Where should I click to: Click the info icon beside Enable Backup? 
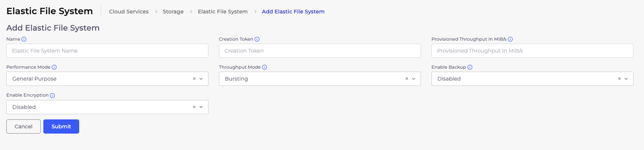coord(470,67)
